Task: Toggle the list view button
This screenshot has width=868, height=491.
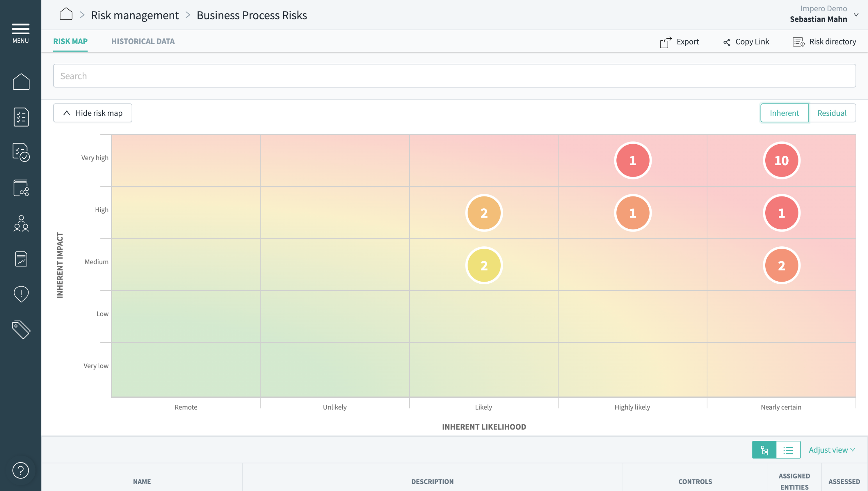Action: 788,450
